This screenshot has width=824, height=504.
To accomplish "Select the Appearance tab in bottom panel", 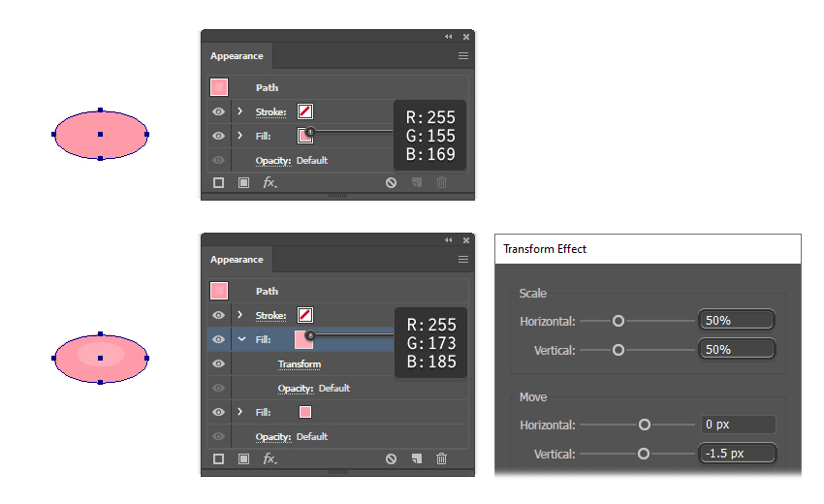I will click(x=237, y=260).
